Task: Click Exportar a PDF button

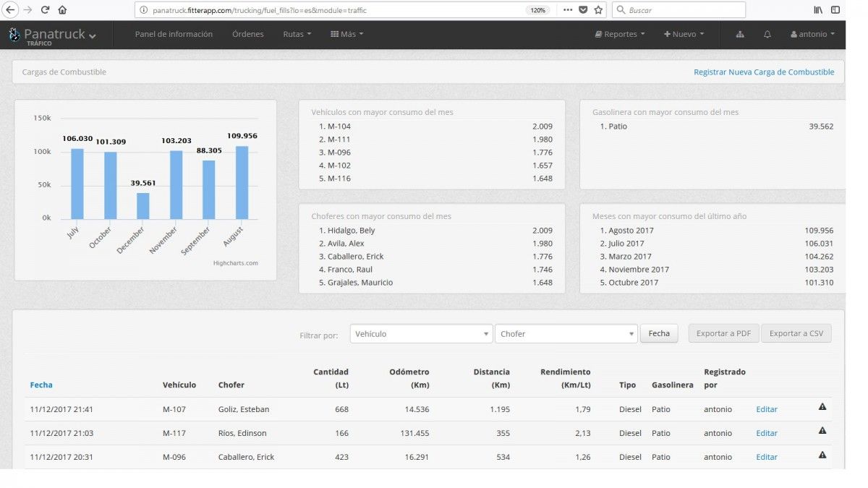Action: (723, 333)
